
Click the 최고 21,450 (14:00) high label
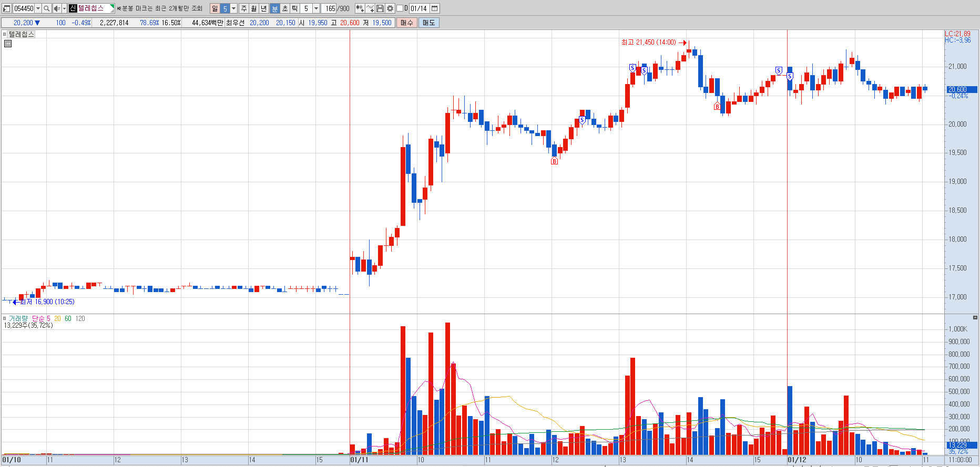(648, 43)
